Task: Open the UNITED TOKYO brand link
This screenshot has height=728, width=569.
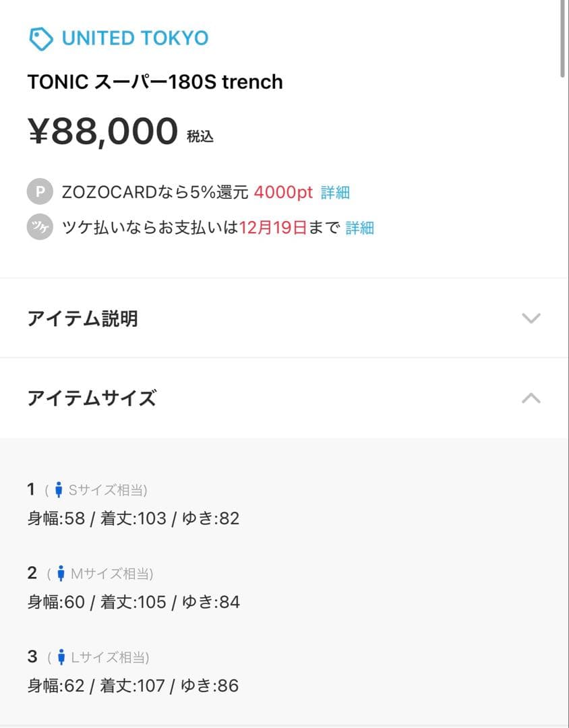Action: [135, 38]
